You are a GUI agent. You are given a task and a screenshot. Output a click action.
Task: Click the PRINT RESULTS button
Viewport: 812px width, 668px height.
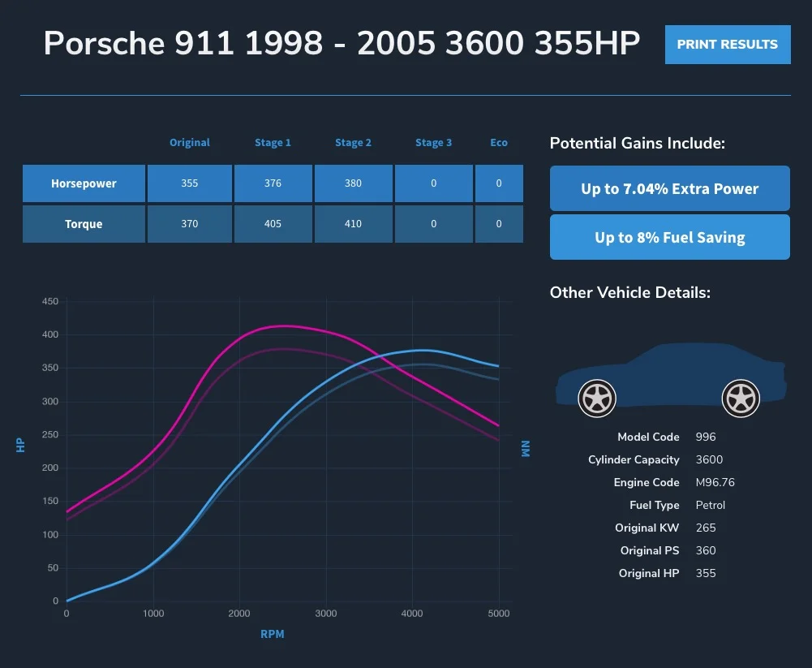pyautogui.click(x=728, y=45)
